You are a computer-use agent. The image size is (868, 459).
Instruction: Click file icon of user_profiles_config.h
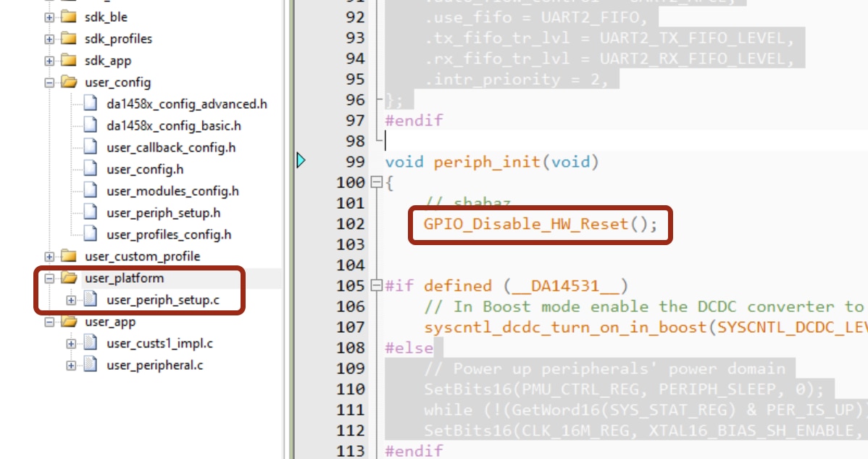point(91,233)
